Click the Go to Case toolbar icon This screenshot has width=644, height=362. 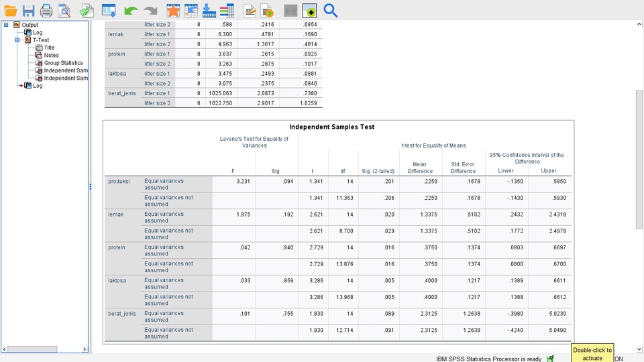[191, 10]
